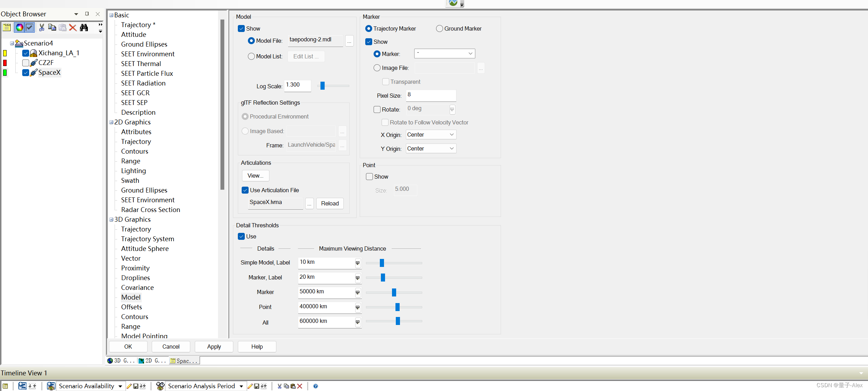
Task: Open the Scenario Availability dropdown
Action: (120, 386)
